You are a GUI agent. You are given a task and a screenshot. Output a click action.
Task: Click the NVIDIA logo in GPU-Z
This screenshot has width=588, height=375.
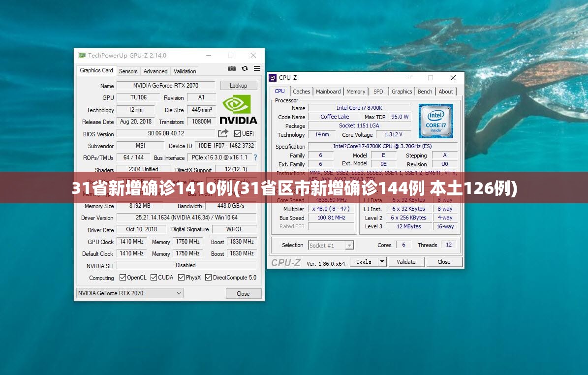pos(238,110)
